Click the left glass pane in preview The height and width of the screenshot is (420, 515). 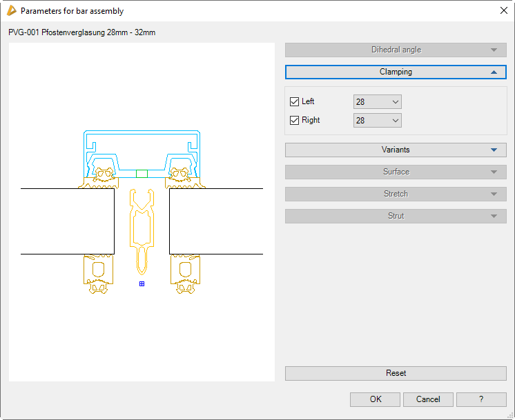tap(67, 221)
